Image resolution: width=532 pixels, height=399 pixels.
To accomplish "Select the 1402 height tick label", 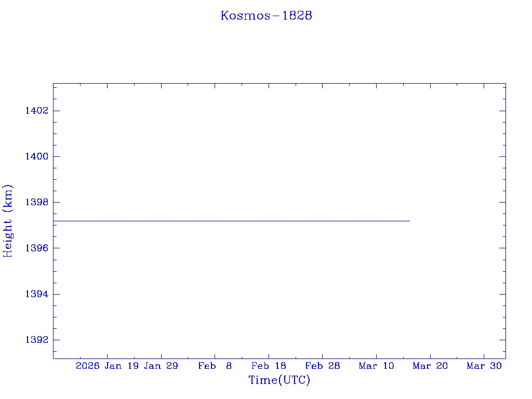I will click(x=36, y=111).
